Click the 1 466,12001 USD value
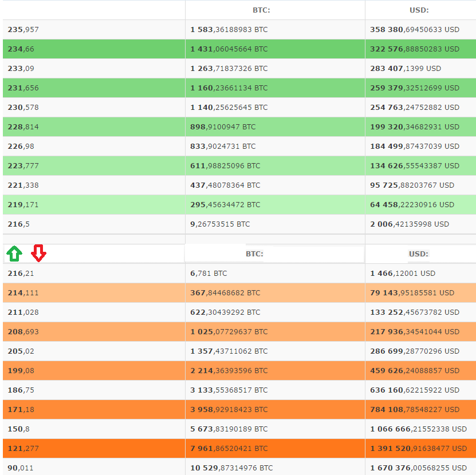476x475 pixels. 403,274
